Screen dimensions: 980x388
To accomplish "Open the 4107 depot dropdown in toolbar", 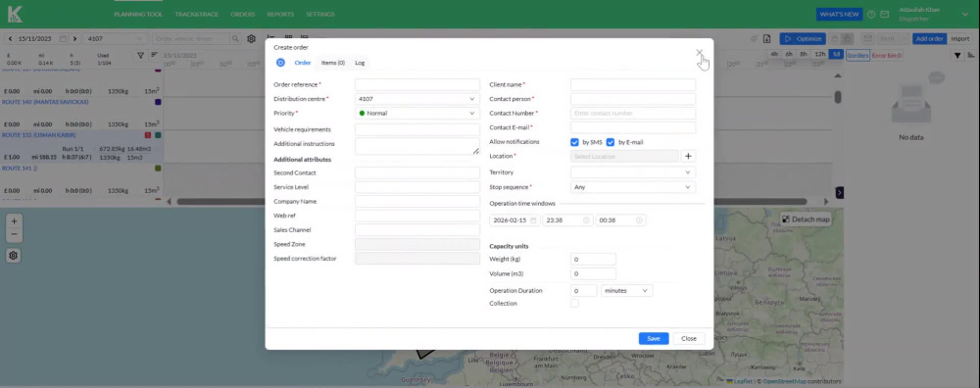I will pos(116,39).
